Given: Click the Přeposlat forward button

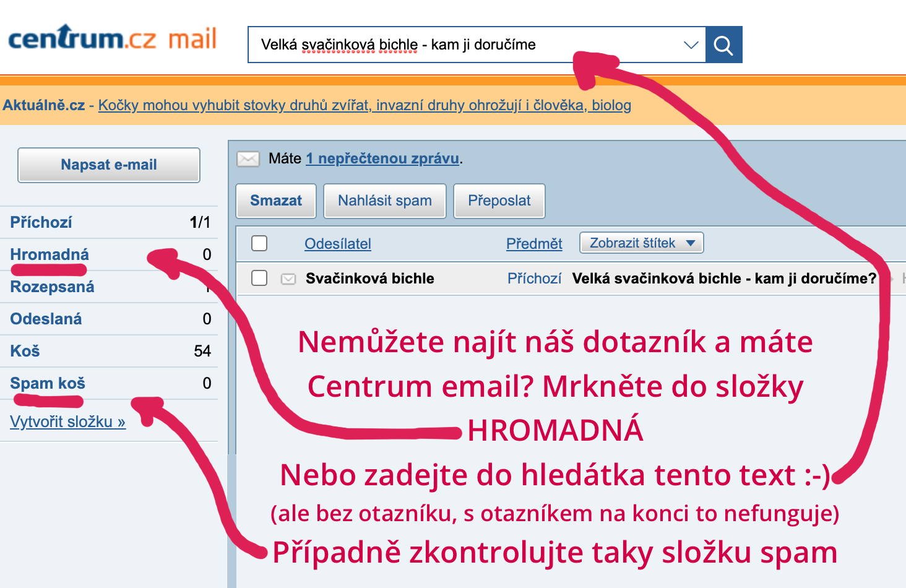Looking at the screenshot, I should (x=499, y=201).
